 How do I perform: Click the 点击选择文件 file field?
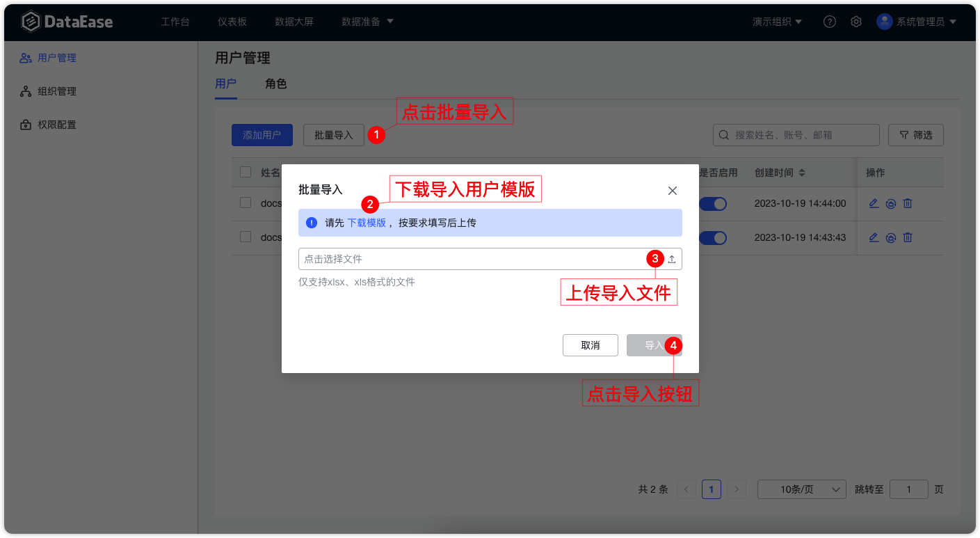(490, 259)
